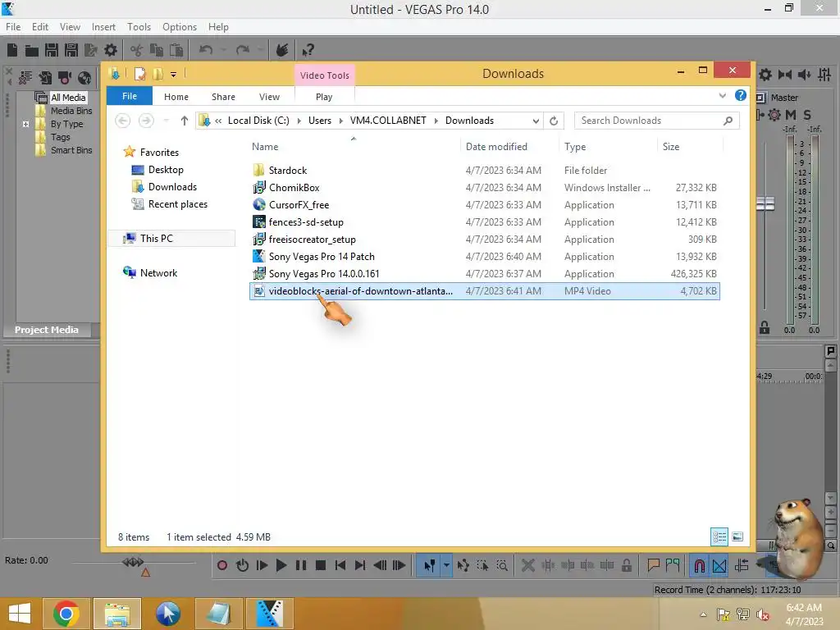Click the Save project floppy icon
Screen dimensions: 840x630
52,50
